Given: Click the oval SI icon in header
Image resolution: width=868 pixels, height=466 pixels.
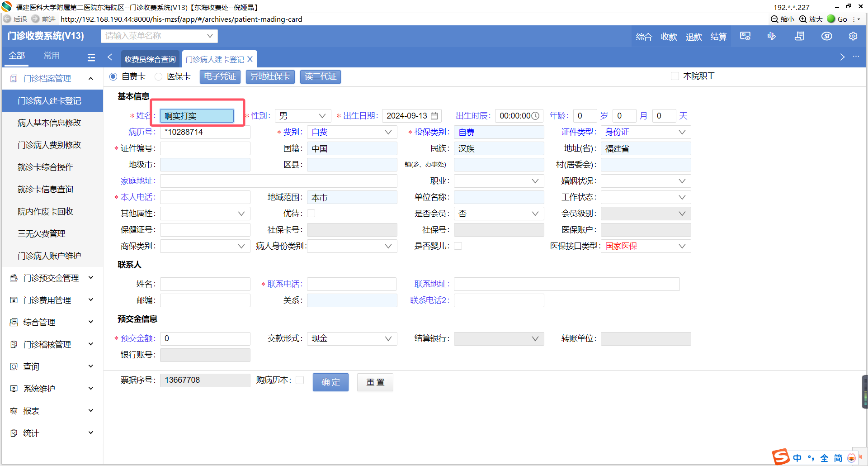Looking at the screenshot, I should pyautogui.click(x=826, y=36).
